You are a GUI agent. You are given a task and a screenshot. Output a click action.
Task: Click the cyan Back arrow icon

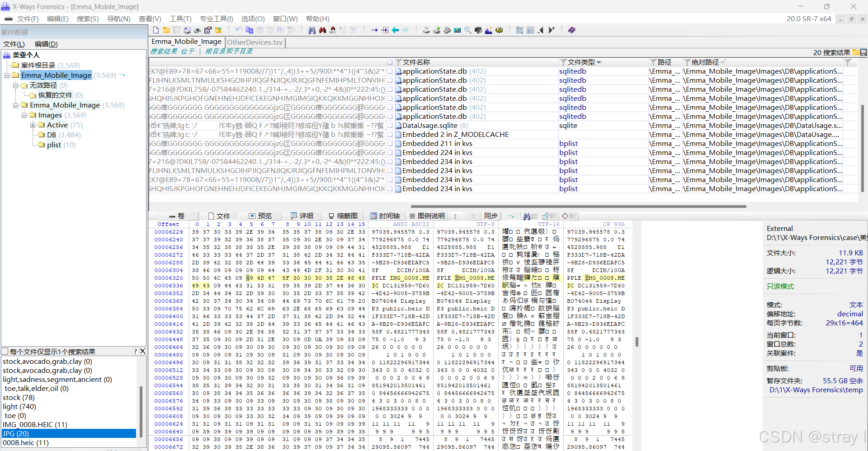395,30
